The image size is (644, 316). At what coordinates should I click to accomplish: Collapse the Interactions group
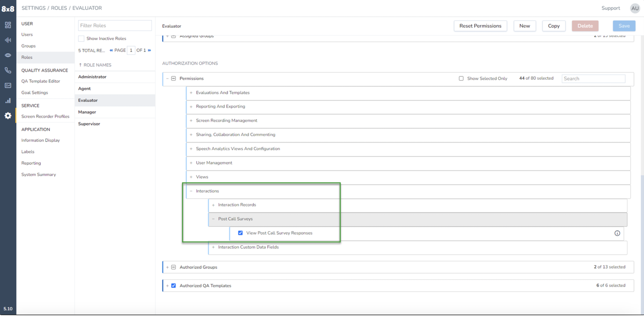click(x=191, y=191)
